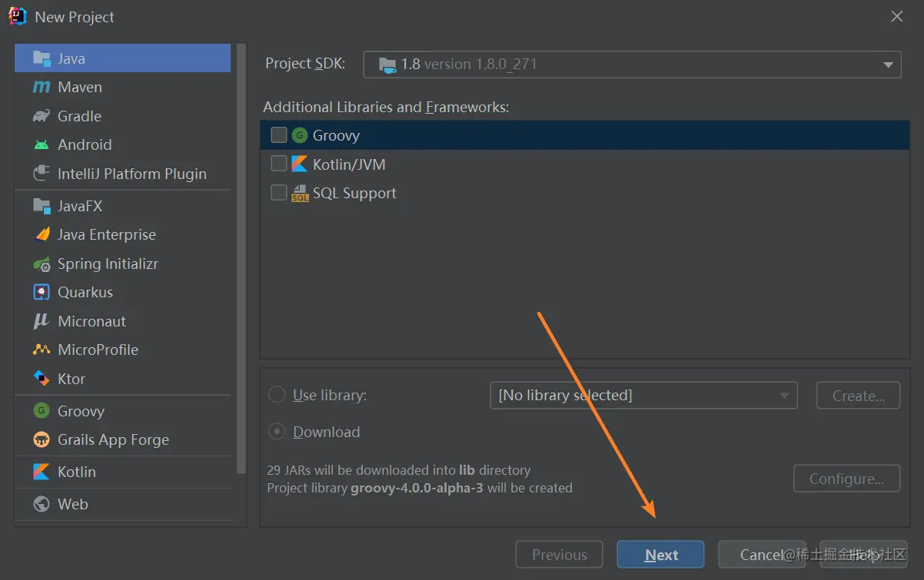Pick Java Enterprise project type
Viewport: 924px width, 580px height.
click(122, 234)
